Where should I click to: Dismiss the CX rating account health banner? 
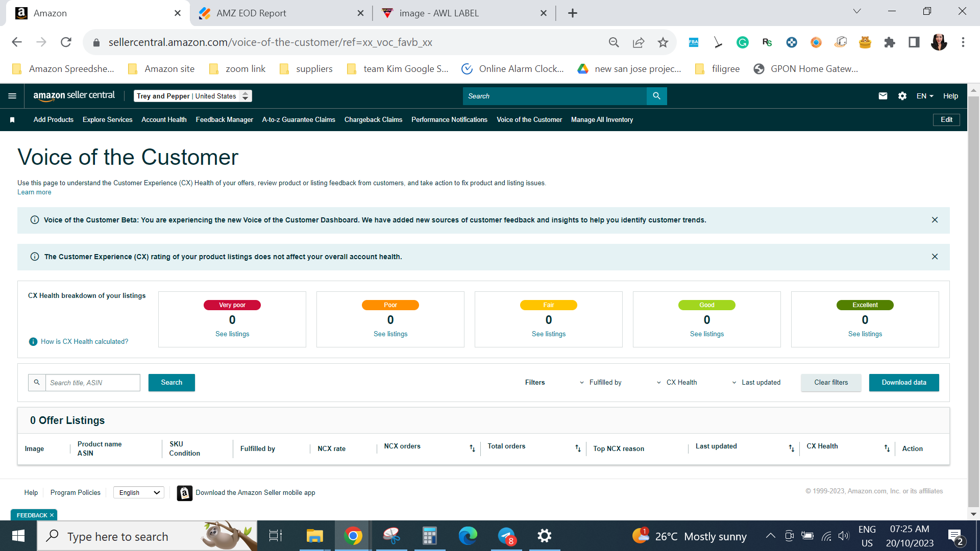click(935, 257)
